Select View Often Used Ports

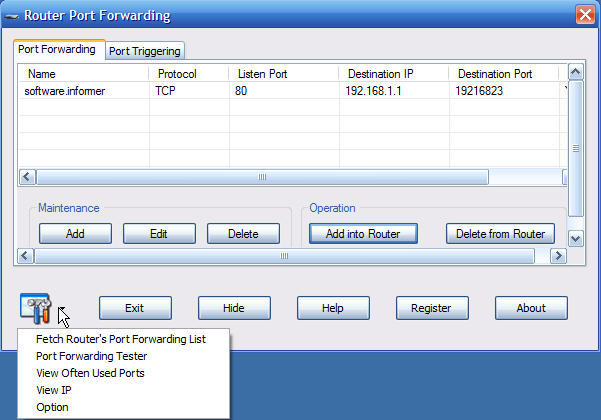(x=90, y=373)
